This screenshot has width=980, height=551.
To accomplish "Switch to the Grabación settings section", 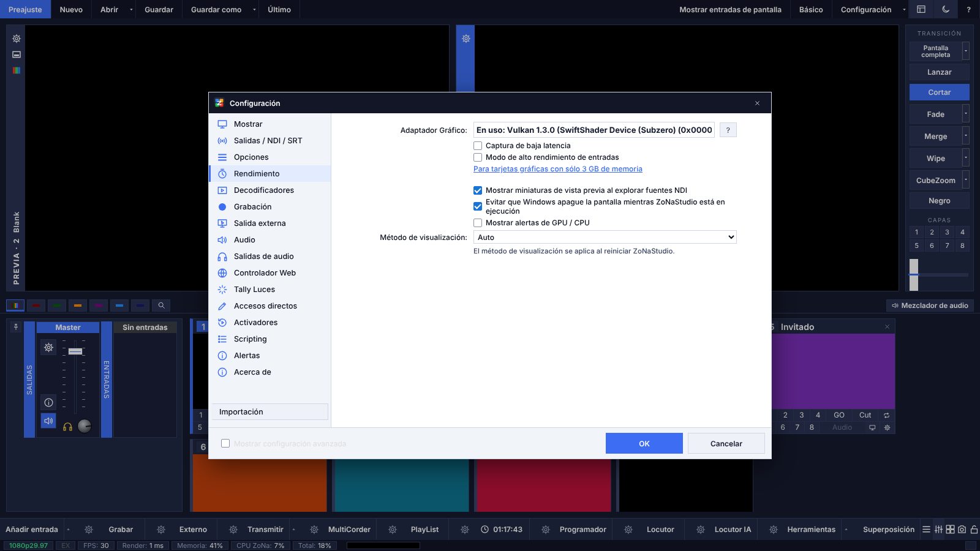I will click(269, 207).
